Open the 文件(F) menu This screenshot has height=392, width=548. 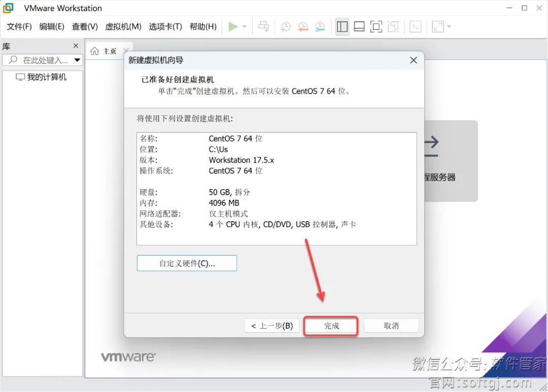19,26
